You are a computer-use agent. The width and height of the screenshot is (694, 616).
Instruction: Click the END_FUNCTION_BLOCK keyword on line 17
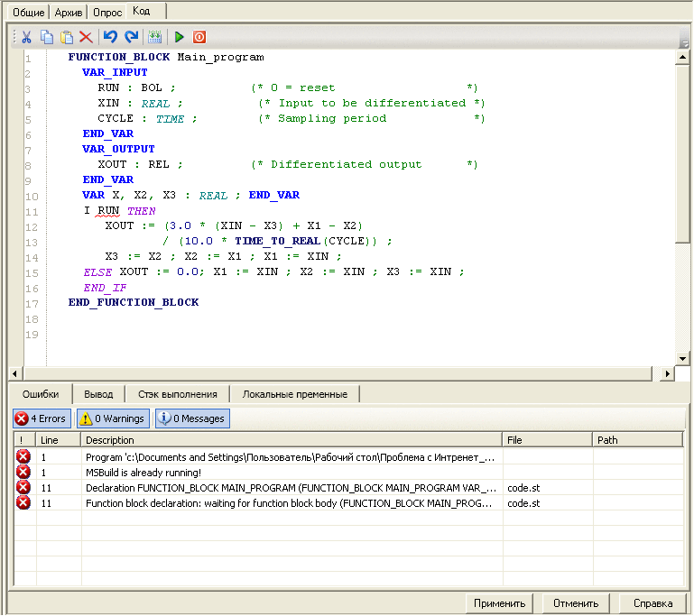pos(134,302)
